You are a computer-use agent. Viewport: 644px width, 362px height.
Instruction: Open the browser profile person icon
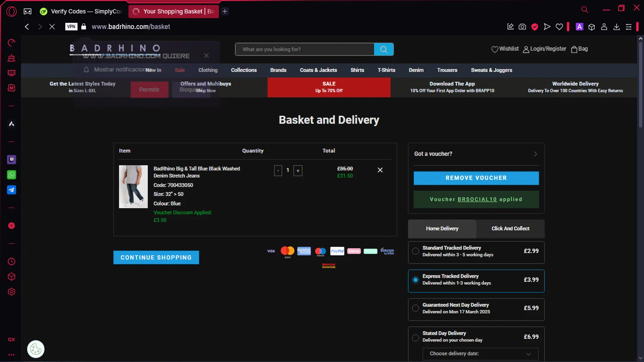pos(604,27)
